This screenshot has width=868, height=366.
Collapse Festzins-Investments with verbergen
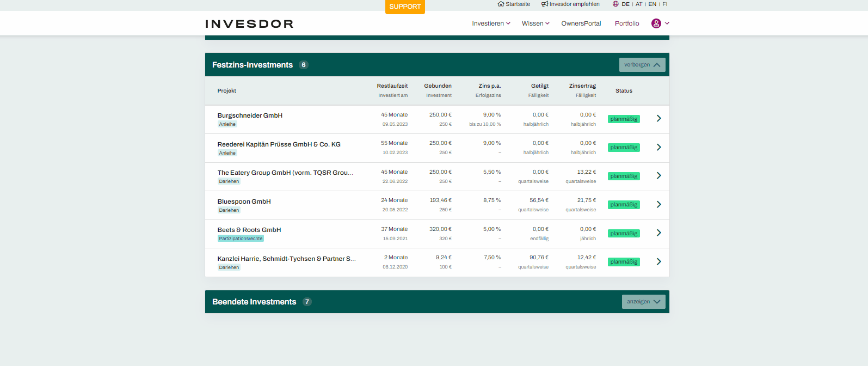(642, 65)
